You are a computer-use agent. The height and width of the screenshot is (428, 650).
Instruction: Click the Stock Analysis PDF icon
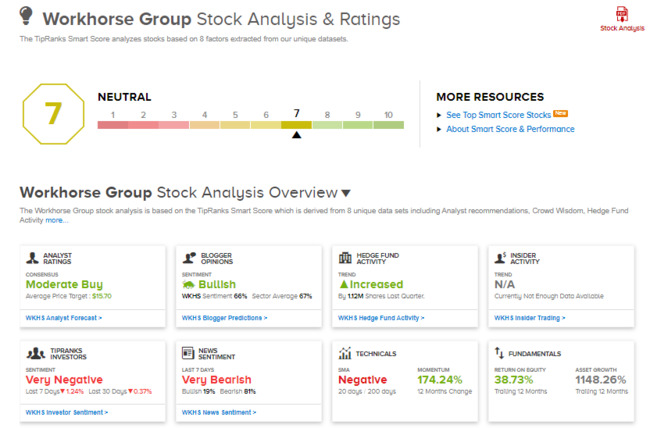coord(621,15)
